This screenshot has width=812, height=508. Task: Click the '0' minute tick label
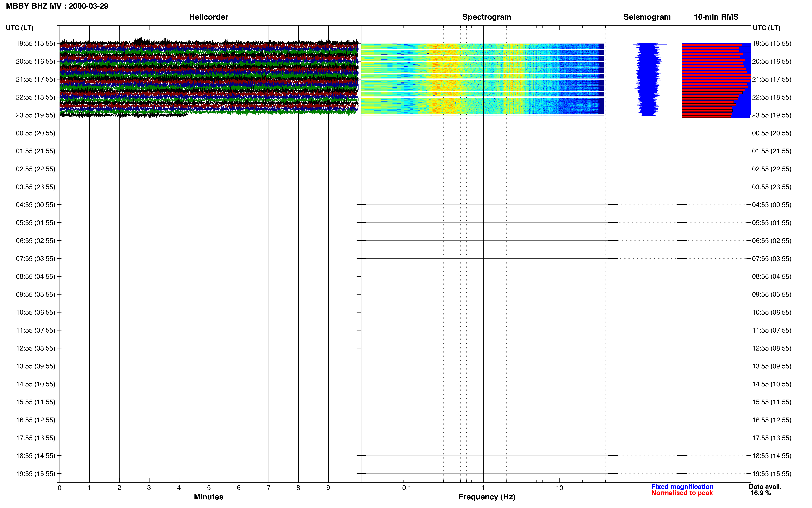coord(59,488)
